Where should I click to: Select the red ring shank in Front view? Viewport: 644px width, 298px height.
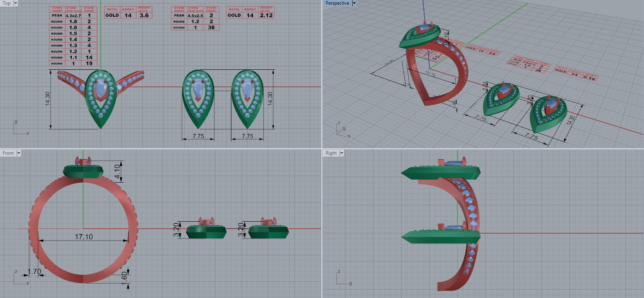coord(33,228)
